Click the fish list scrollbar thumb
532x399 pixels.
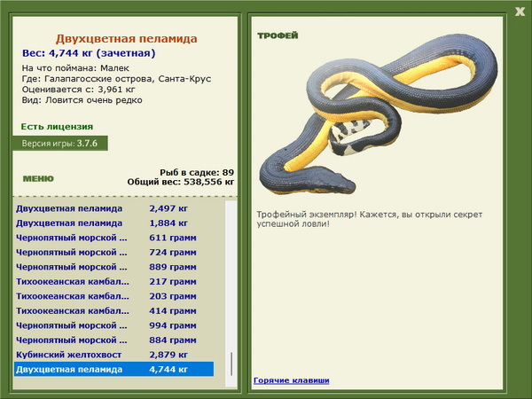click(x=231, y=364)
